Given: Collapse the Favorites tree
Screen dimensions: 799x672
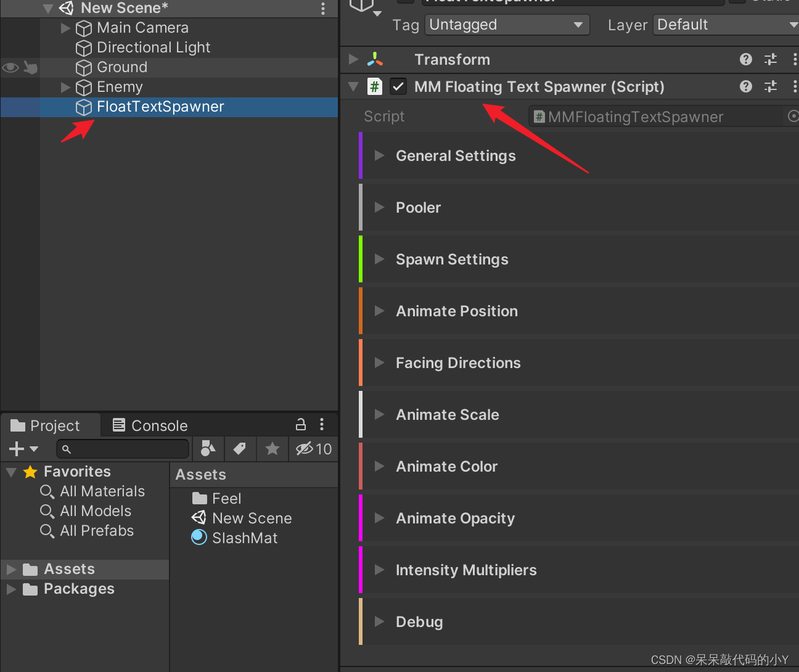Looking at the screenshot, I should pyautogui.click(x=11, y=472).
